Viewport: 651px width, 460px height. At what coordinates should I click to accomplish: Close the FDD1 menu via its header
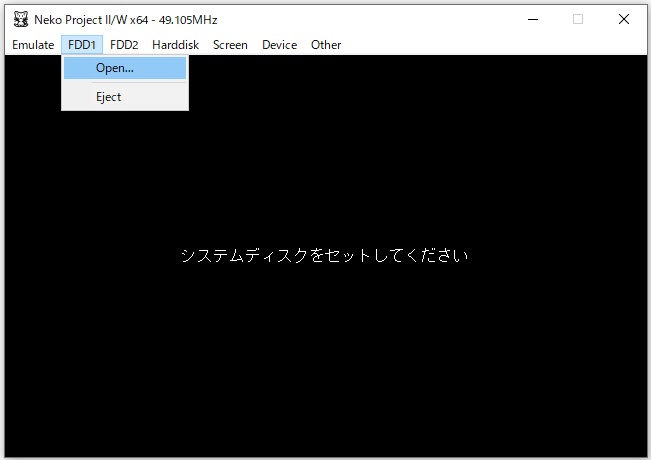tap(82, 45)
